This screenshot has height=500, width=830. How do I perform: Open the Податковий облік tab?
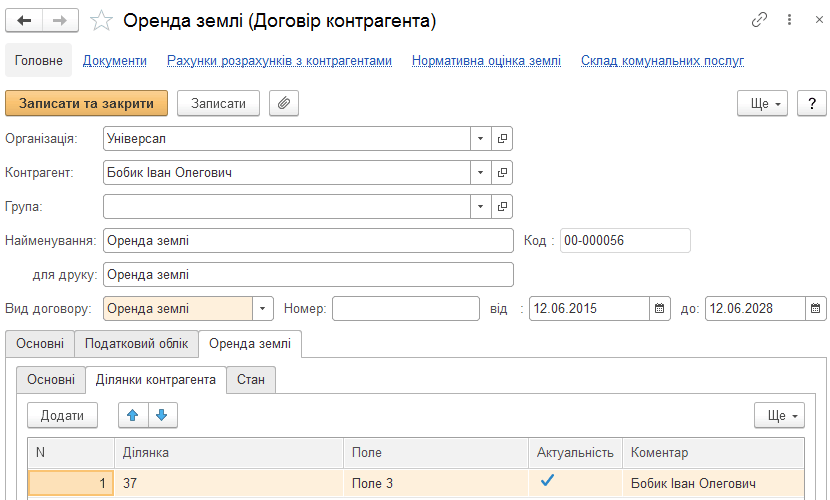pyautogui.click(x=137, y=344)
